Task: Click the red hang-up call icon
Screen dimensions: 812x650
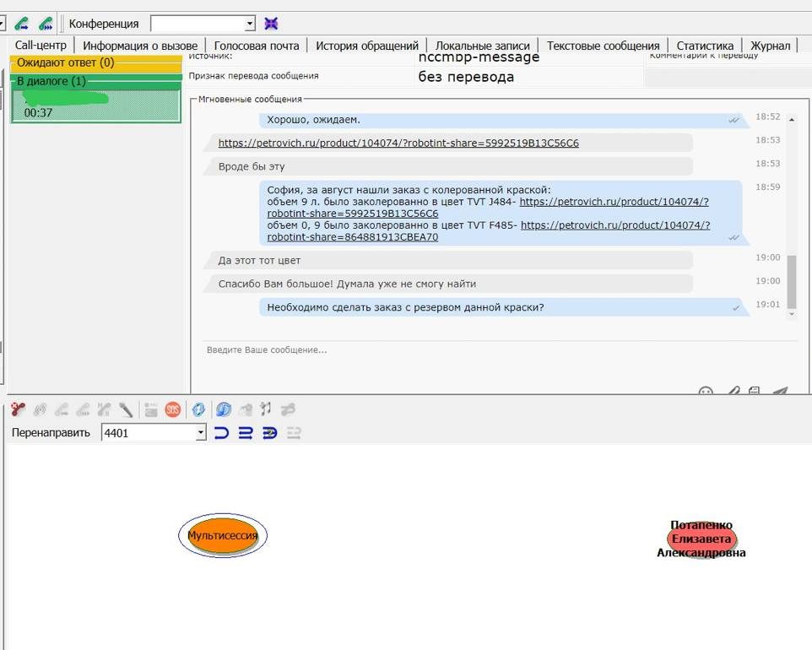Action: click(18, 410)
